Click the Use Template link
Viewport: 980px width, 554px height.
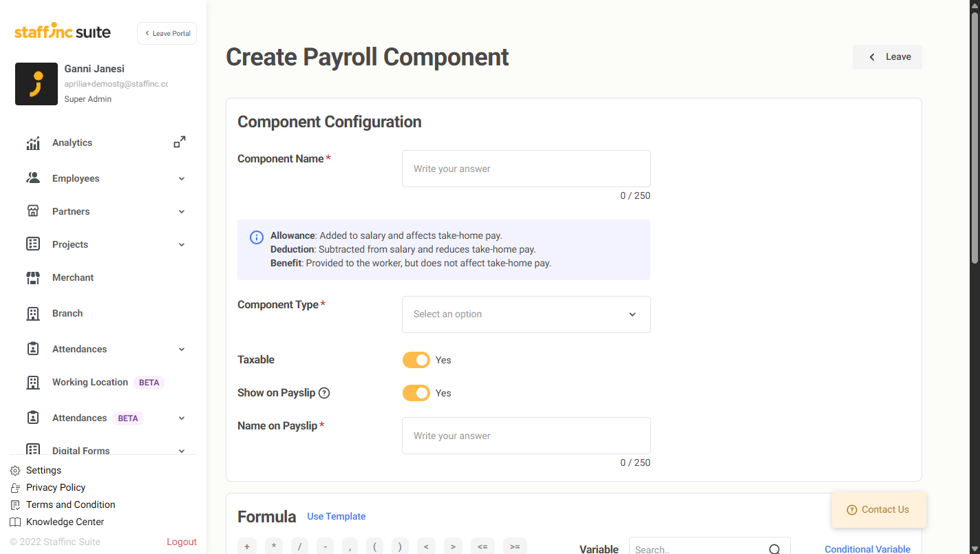[336, 516]
